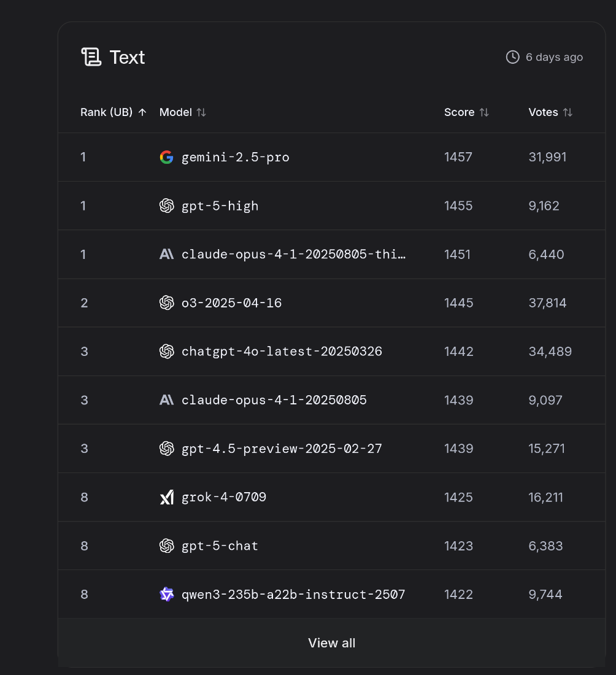
Task: Click the scroll icon beside the Text heading
Action: click(91, 57)
